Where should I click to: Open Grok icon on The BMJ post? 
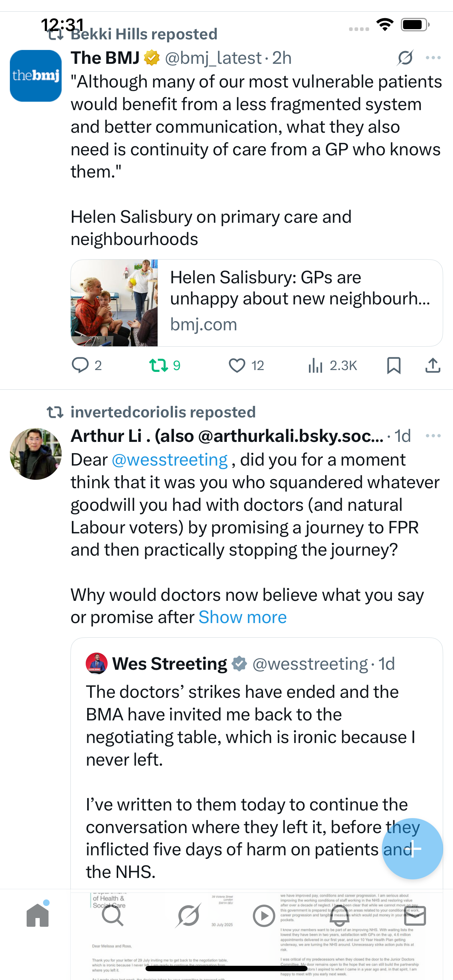(x=405, y=58)
